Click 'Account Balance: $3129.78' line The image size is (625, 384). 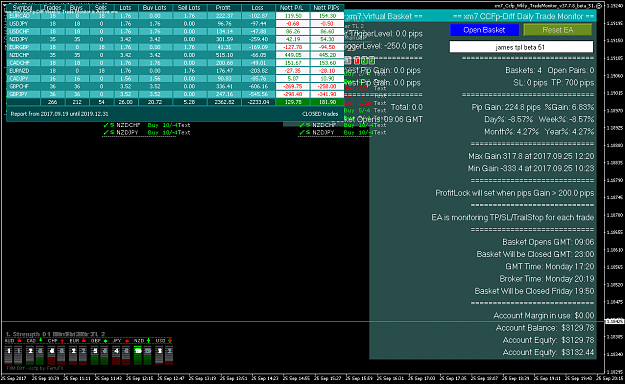tap(545, 328)
